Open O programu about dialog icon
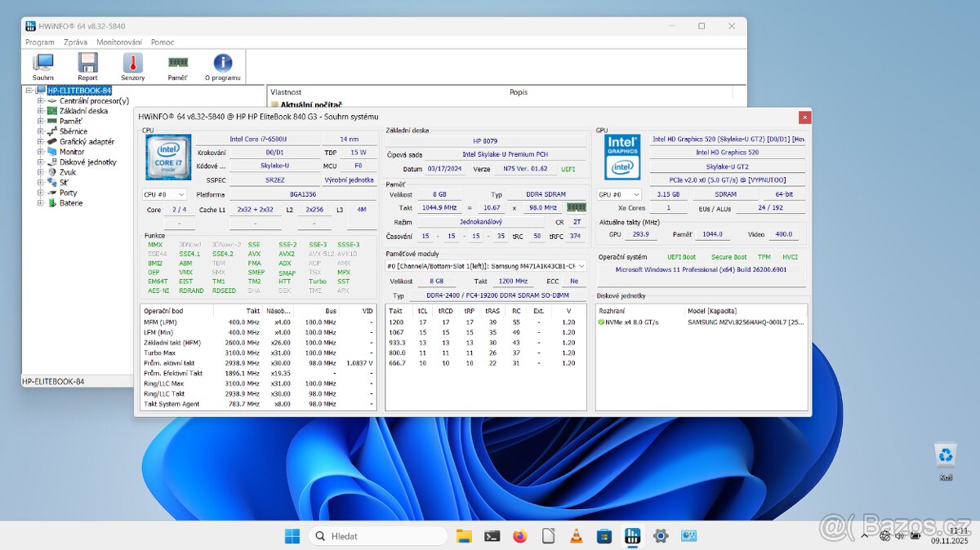This screenshot has height=550, width=980. [x=222, y=65]
